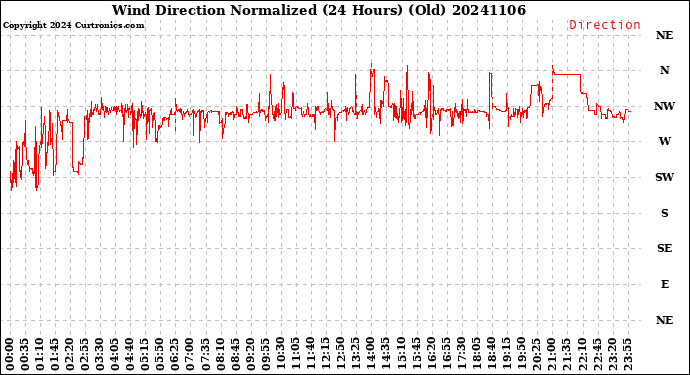Click the 'Copyright 2024 Curtronics.com' text
The image size is (690, 375).
coord(73,25)
